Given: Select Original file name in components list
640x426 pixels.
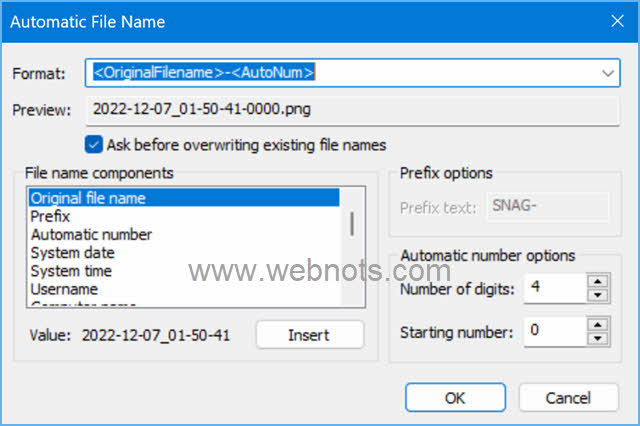Looking at the screenshot, I should coord(88,198).
